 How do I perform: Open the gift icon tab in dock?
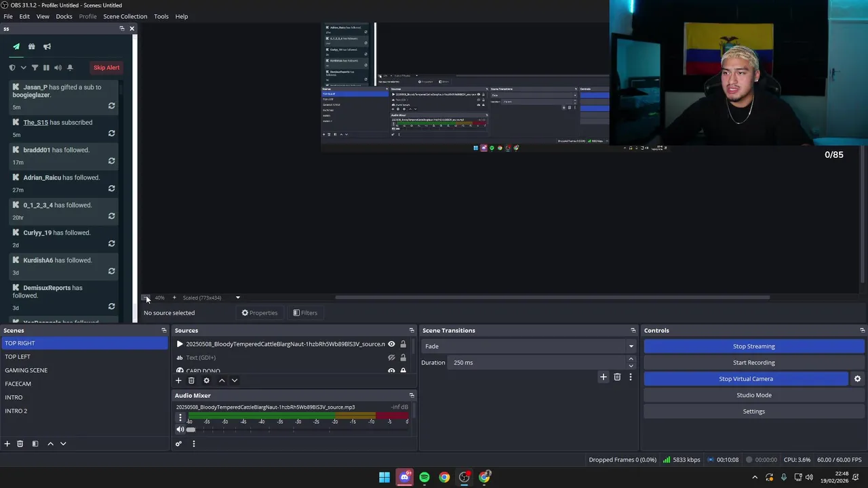(x=31, y=47)
